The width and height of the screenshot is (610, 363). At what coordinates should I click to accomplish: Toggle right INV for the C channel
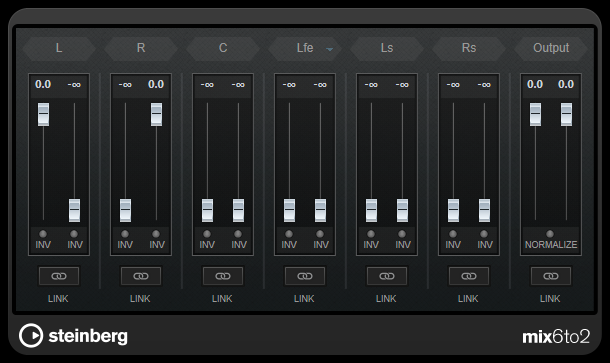(238, 234)
